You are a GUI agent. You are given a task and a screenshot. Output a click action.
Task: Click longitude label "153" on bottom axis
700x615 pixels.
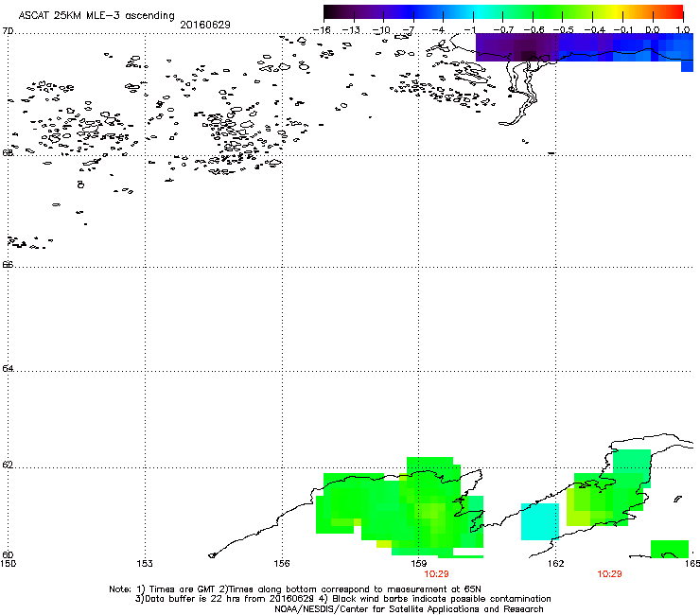point(145,563)
